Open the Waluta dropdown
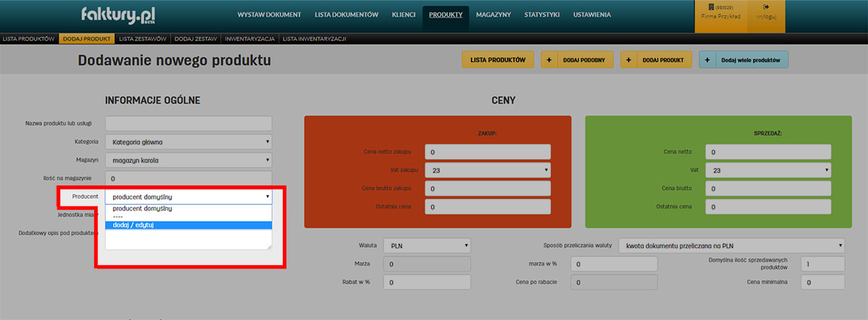This screenshot has width=868, height=320. tap(428, 245)
